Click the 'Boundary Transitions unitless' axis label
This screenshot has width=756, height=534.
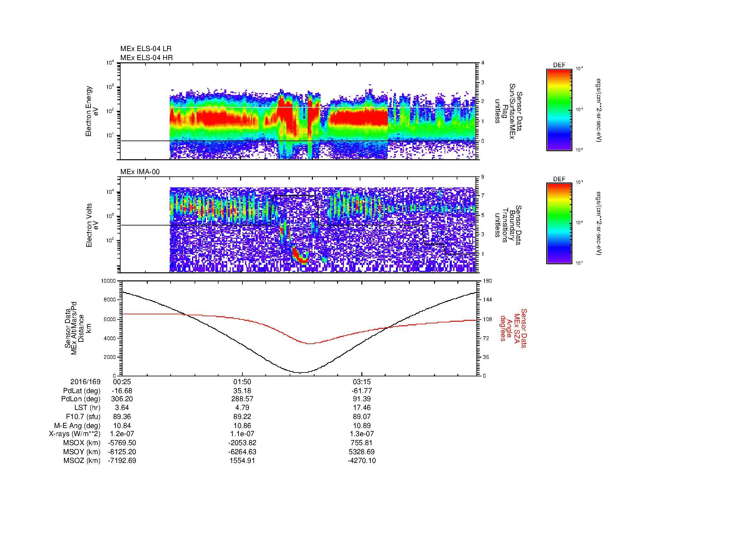point(508,225)
